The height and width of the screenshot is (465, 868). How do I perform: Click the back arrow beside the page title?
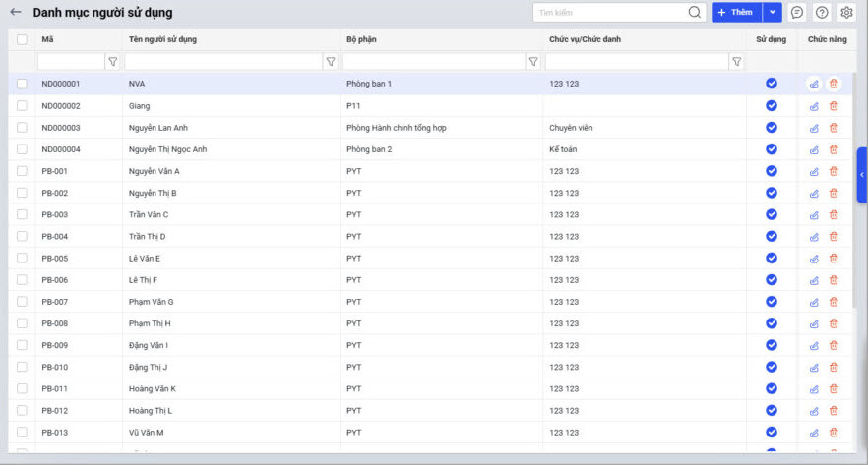[x=16, y=13]
